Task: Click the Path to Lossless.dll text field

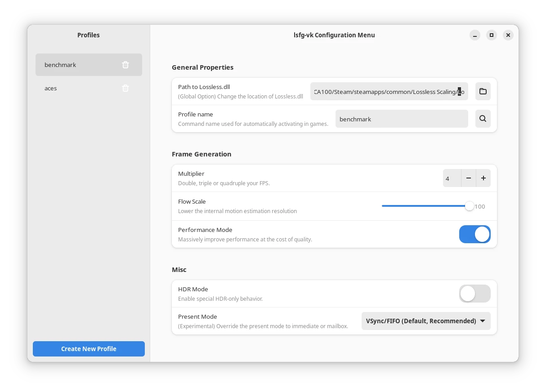Action: [x=389, y=91]
